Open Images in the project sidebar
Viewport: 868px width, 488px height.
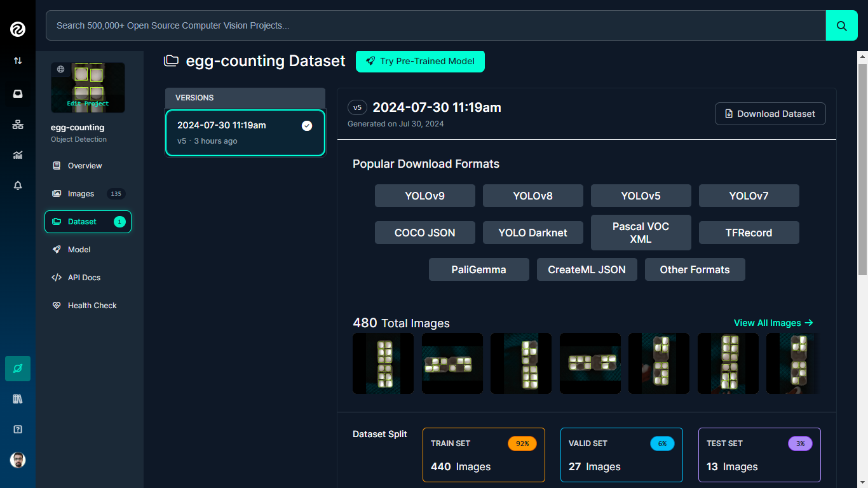(x=88, y=194)
